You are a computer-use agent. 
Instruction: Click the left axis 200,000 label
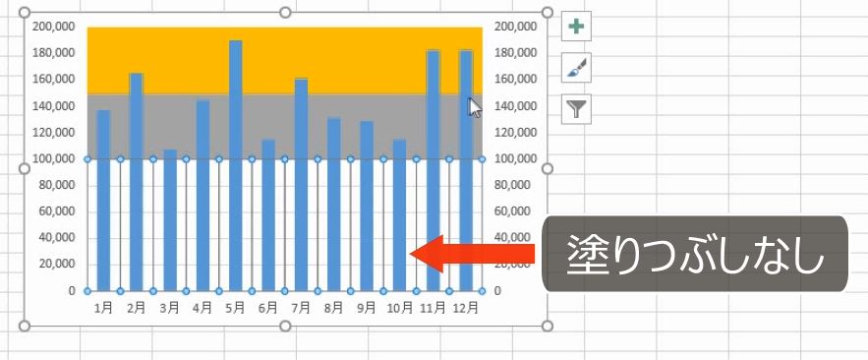(54, 27)
